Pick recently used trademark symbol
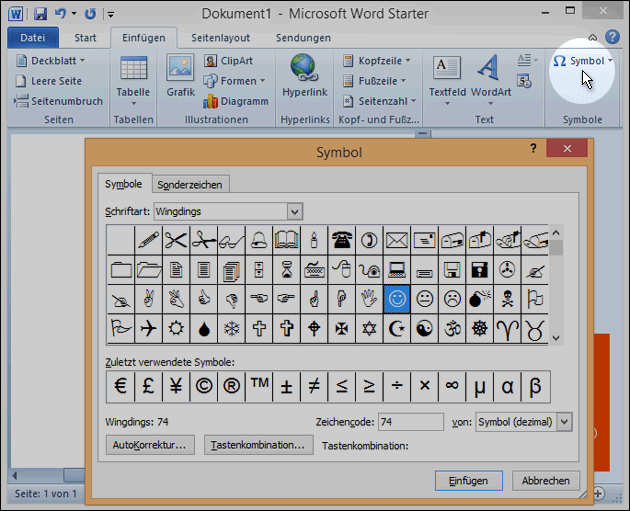Viewport: 630px width, 511px height. (x=259, y=386)
